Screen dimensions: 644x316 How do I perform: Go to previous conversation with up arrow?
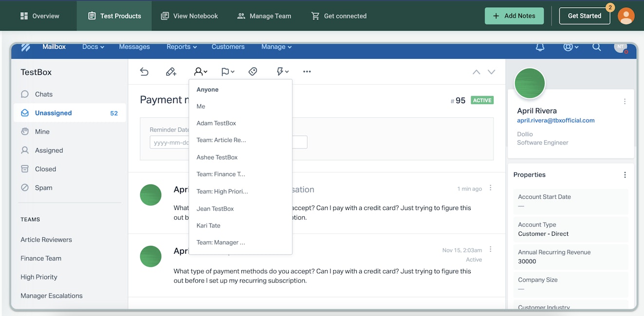point(476,72)
